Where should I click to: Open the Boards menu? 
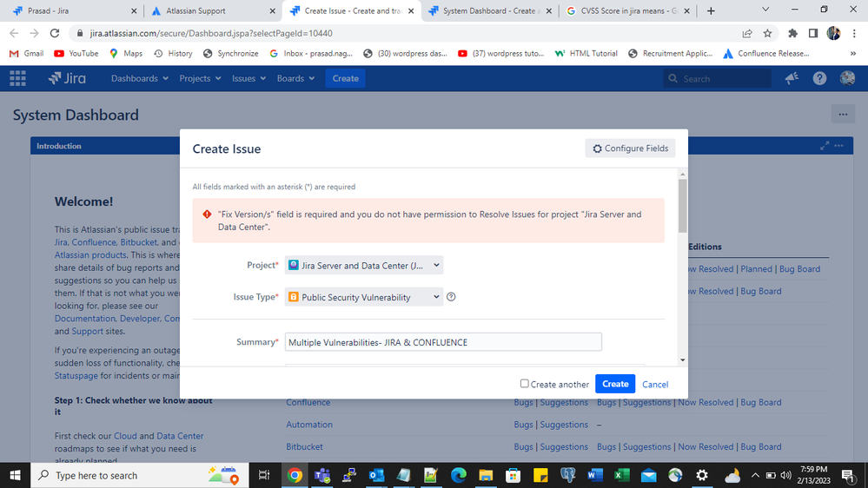click(295, 78)
